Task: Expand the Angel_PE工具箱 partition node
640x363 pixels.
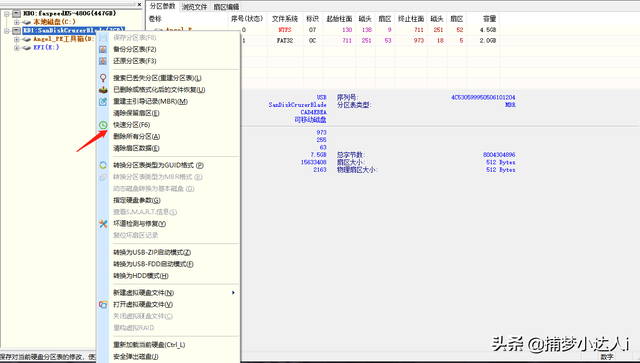Action: (x=17, y=39)
